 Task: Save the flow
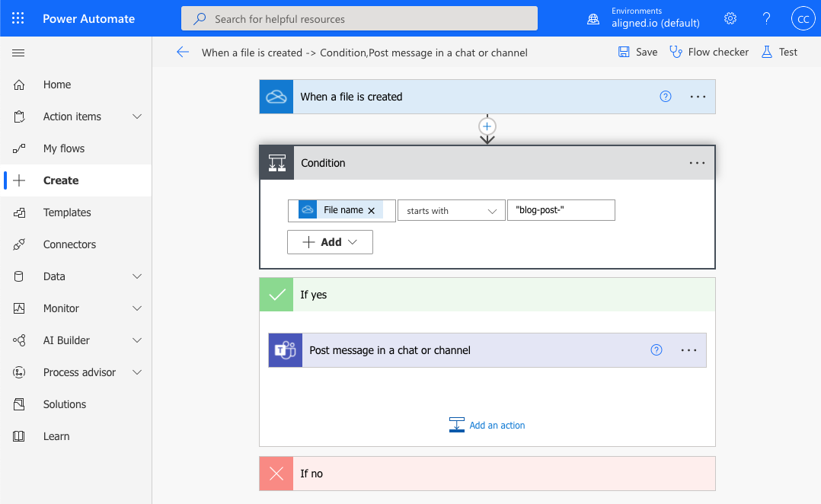pyautogui.click(x=637, y=52)
